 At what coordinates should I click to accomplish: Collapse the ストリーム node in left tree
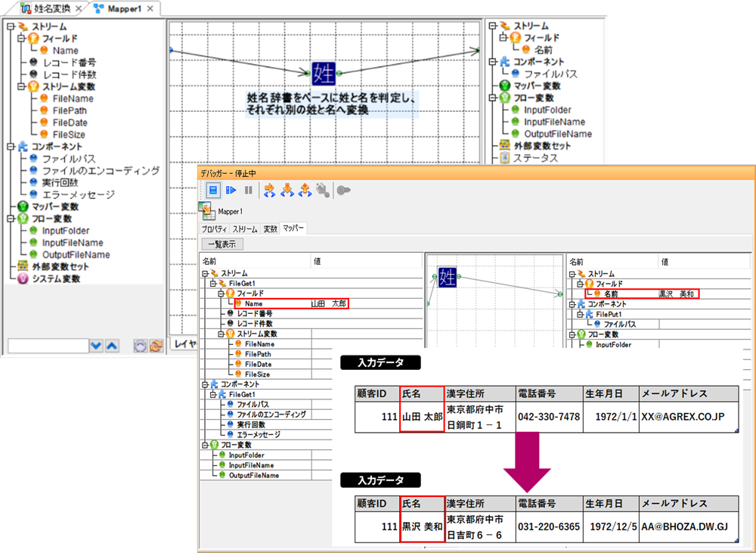pyautogui.click(x=11, y=26)
